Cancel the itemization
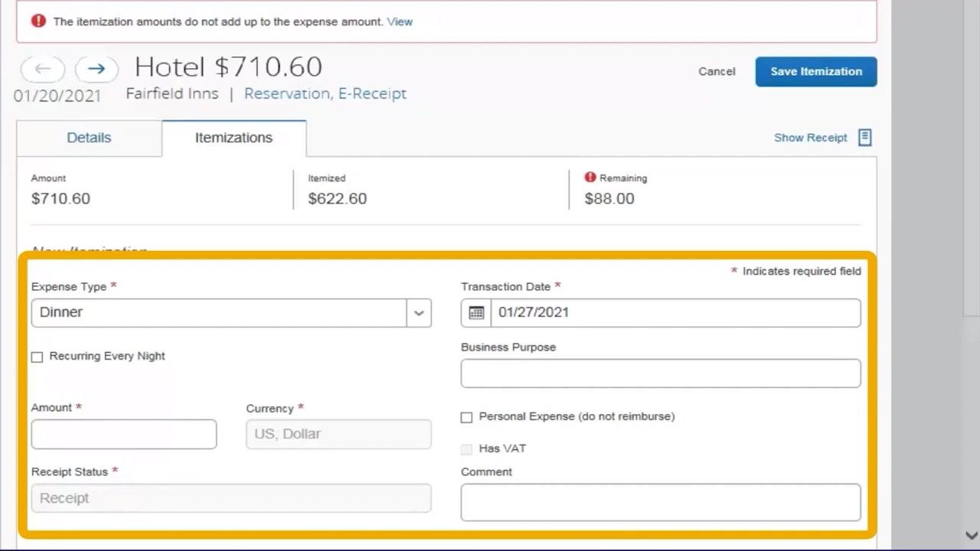The height and width of the screenshot is (551, 980). pos(717,71)
